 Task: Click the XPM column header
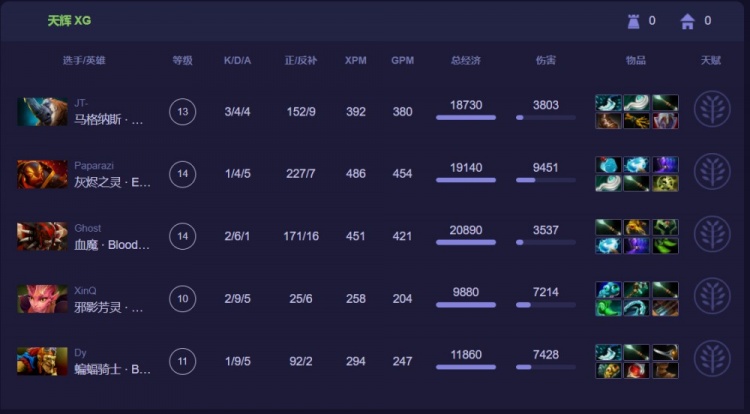coord(355,61)
